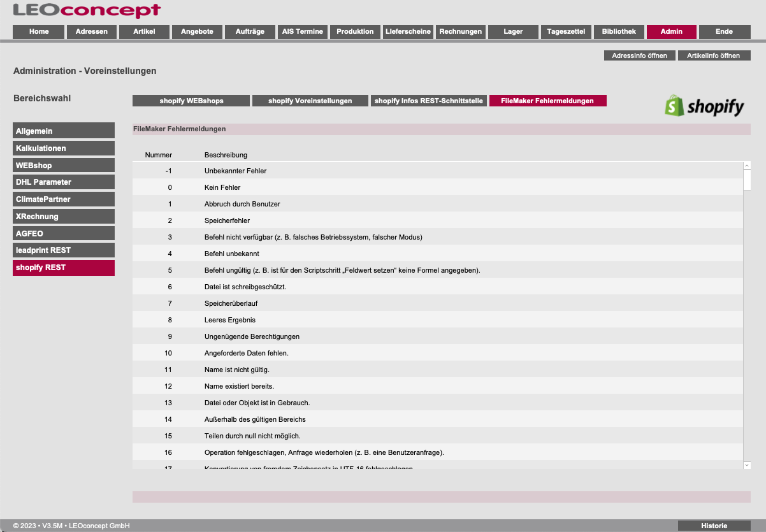Select the Admin tab

(672, 31)
